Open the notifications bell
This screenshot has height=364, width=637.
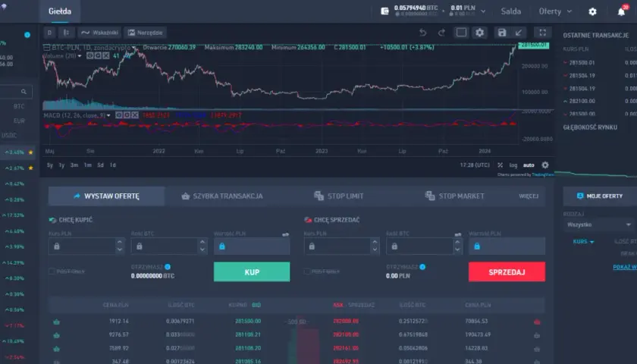tap(621, 12)
